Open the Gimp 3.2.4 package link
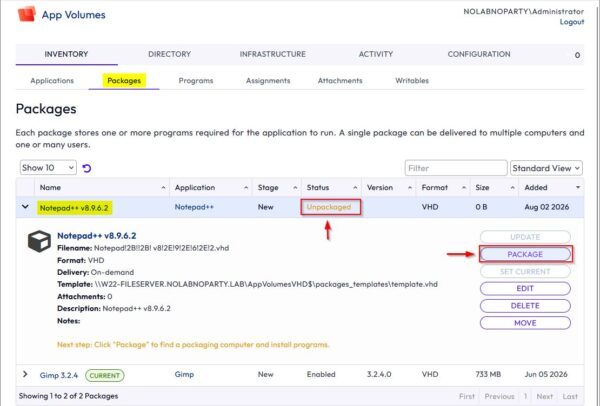 pyautogui.click(x=59, y=375)
